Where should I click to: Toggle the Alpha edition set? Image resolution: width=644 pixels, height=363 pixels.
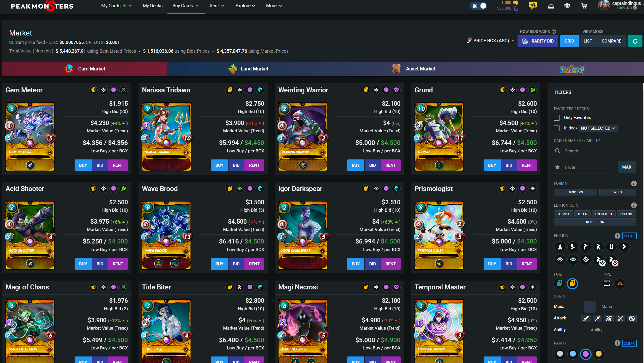[564, 214]
